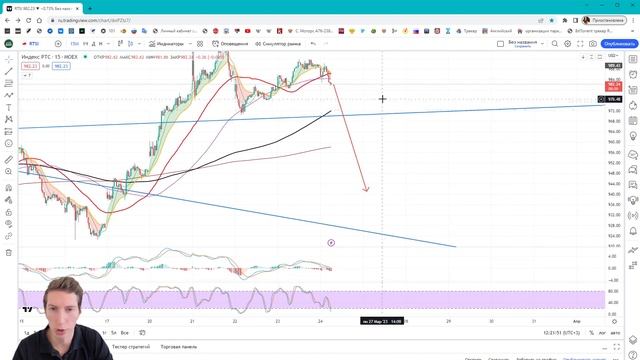Click the compare or add symbol plus icon
Screen dimensions: 640x360
click(x=58, y=44)
